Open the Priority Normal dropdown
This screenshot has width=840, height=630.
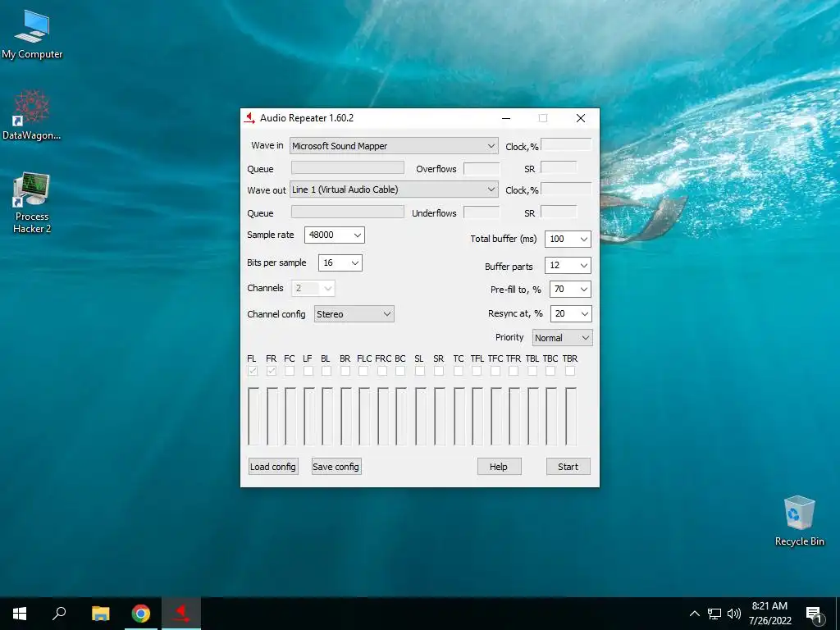point(563,337)
